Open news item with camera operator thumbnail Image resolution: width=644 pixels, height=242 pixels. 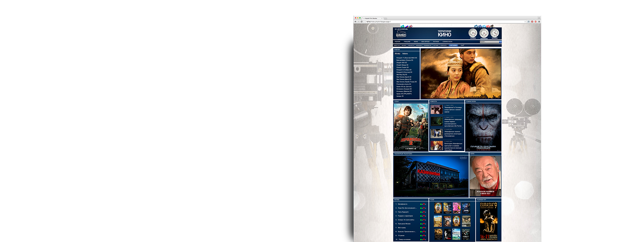click(437, 109)
